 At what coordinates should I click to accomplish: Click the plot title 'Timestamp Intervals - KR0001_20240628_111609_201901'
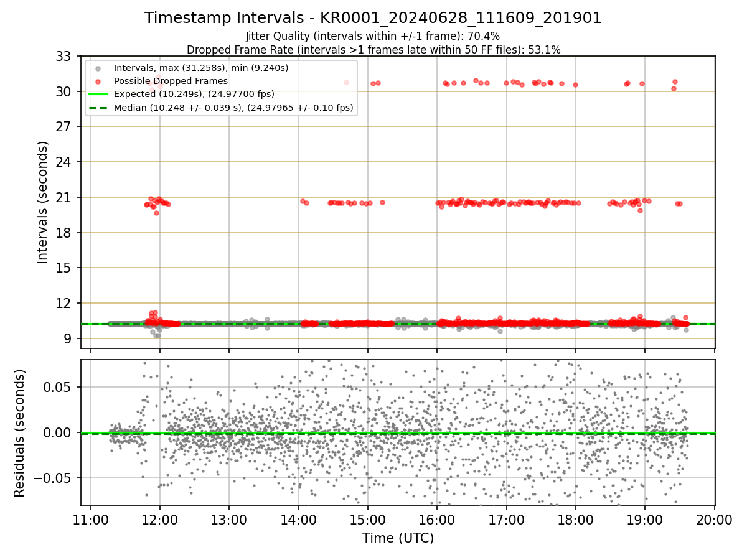373,18
